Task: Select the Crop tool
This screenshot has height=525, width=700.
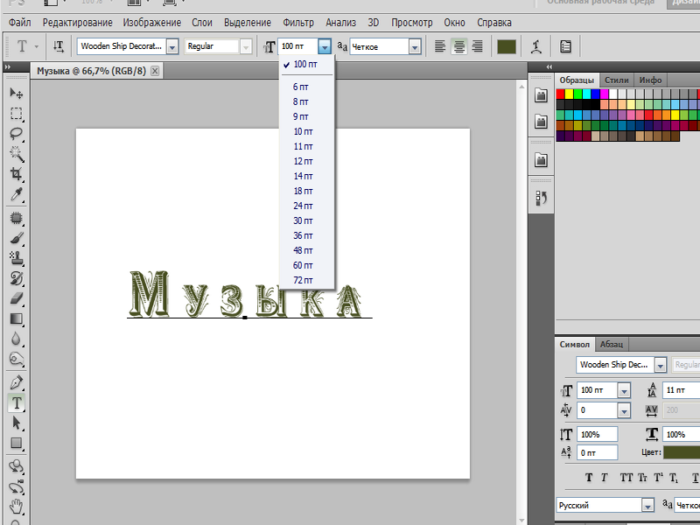Action: [x=17, y=174]
